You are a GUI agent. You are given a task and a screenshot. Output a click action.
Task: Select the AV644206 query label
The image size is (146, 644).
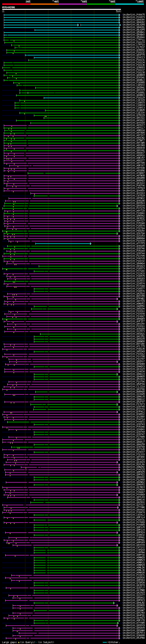pos(8,7)
